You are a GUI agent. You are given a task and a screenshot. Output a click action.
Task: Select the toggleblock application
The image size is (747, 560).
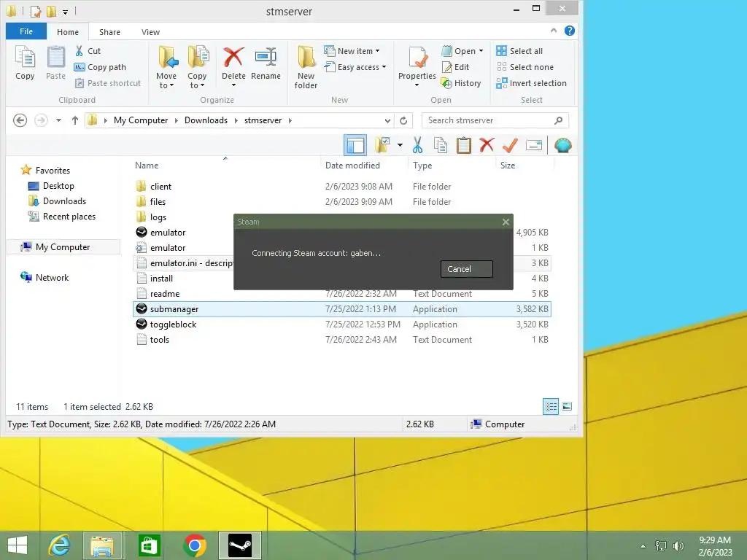[x=341, y=324]
